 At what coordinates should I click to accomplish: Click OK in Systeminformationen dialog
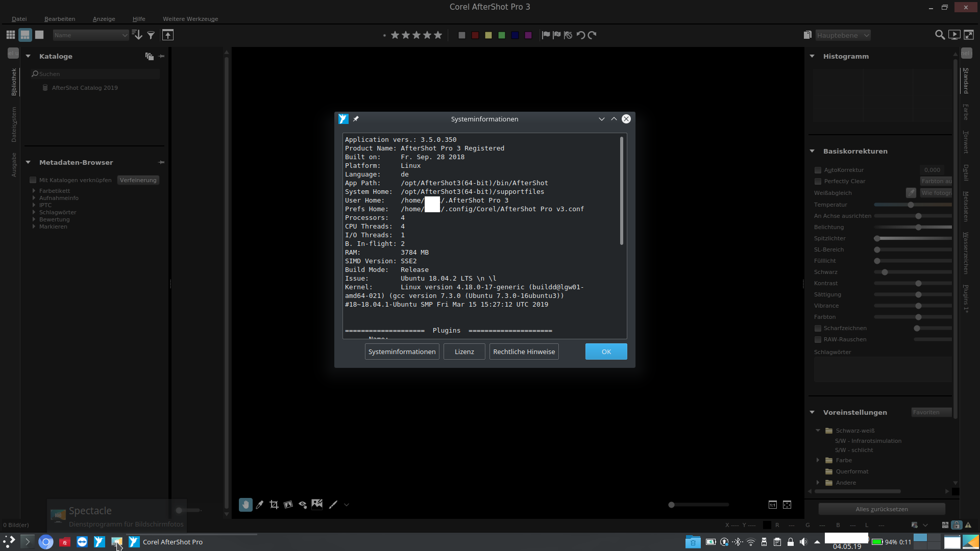[x=606, y=352]
